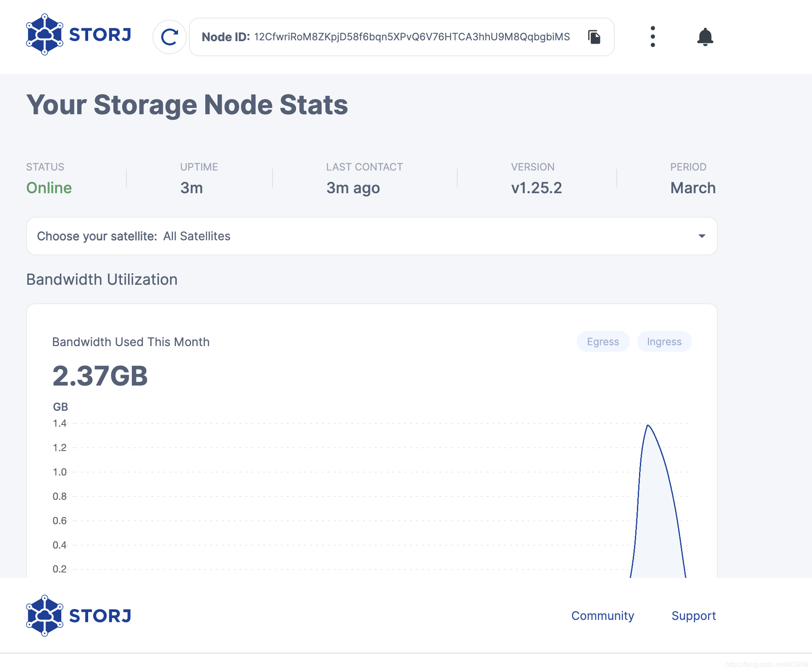Click the 3m ago last contact value
812x672 pixels.
[353, 188]
